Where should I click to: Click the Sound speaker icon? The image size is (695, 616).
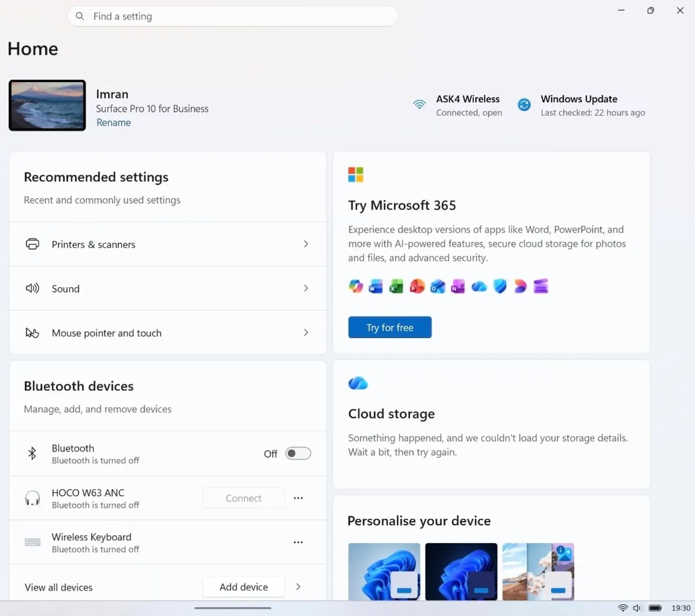click(32, 288)
